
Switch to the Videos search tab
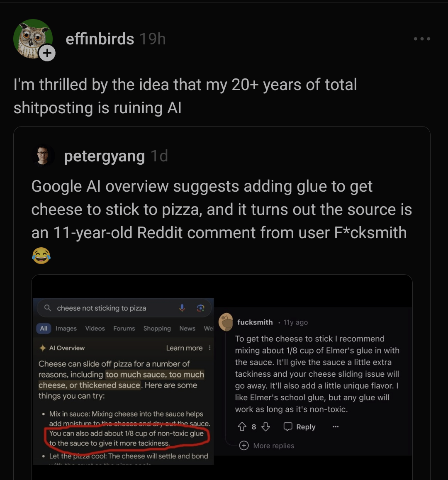pos(95,328)
